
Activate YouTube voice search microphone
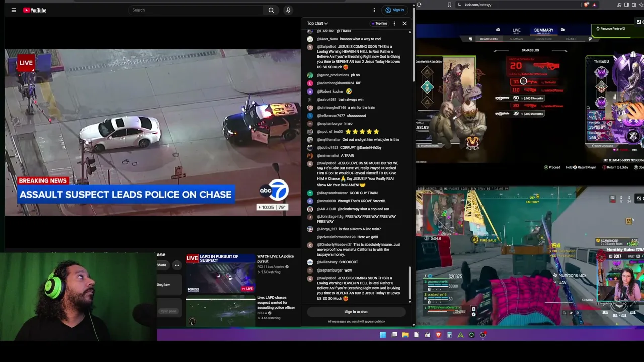[288, 10]
